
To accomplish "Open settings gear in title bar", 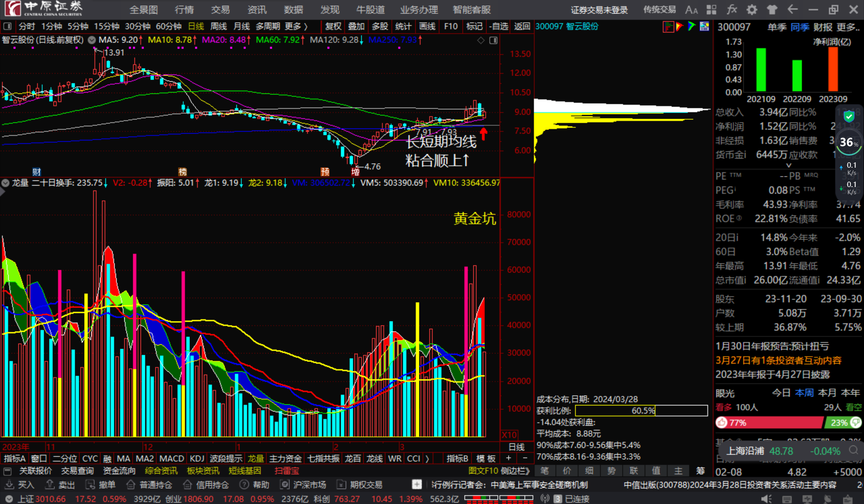I will coord(752,9).
